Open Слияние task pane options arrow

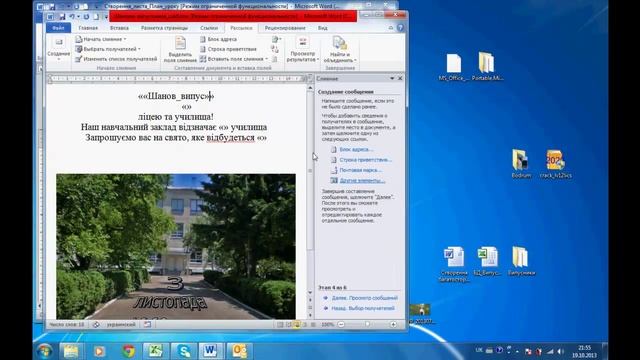pos(392,78)
